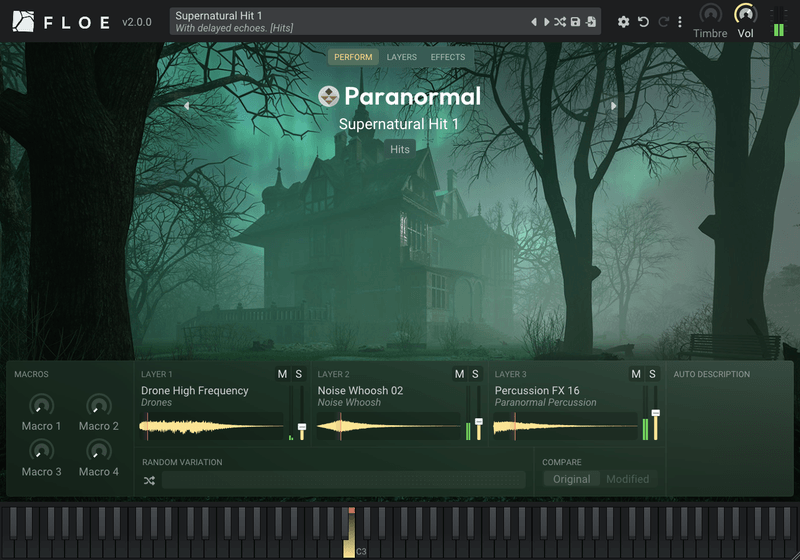Click the Timbre knob
The image size is (800, 560).
pyautogui.click(x=710, y=14)
